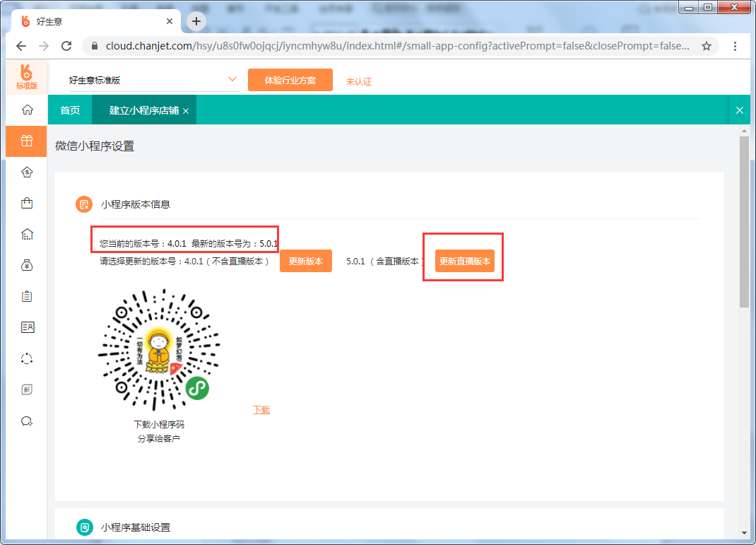Reload the current page
Screen dimensions: 756x545
click(66, 46)
